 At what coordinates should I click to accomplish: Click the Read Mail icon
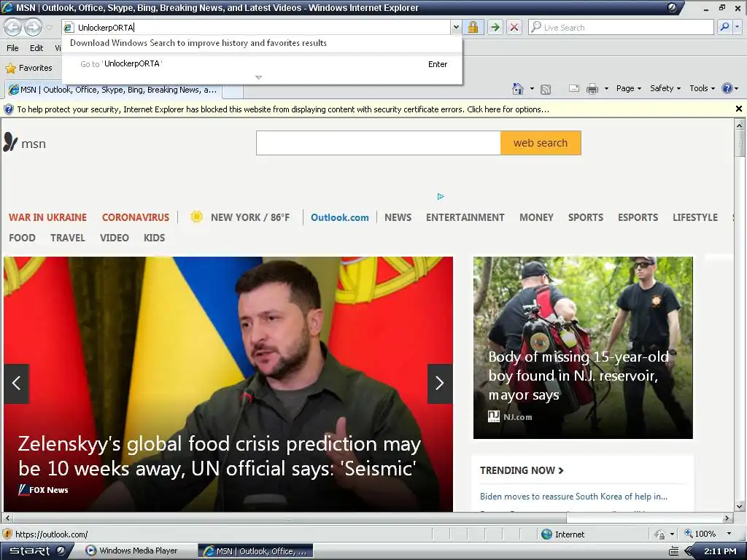574,88
